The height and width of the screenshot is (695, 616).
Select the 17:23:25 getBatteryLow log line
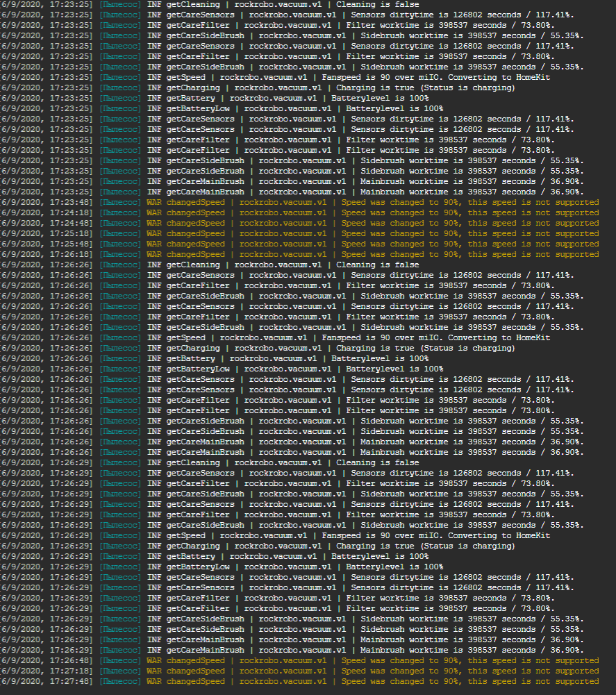coord(222,108)
